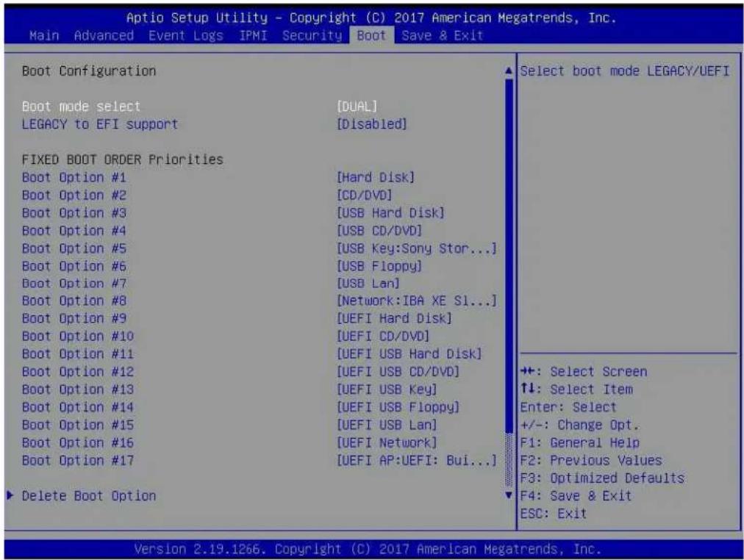Open Boot Option #14 UEFI USB Floppy value
The width and height of the screenshot is (744, 560).
[x=398, y=407]
